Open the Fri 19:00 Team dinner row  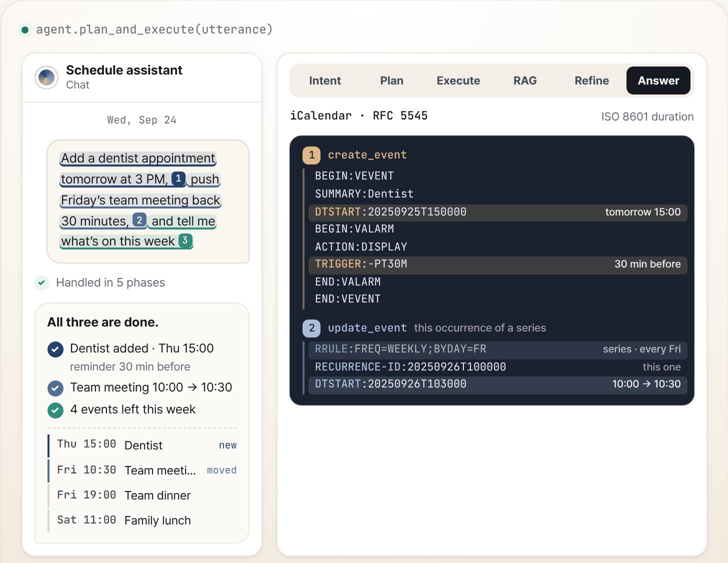(142, 495)
